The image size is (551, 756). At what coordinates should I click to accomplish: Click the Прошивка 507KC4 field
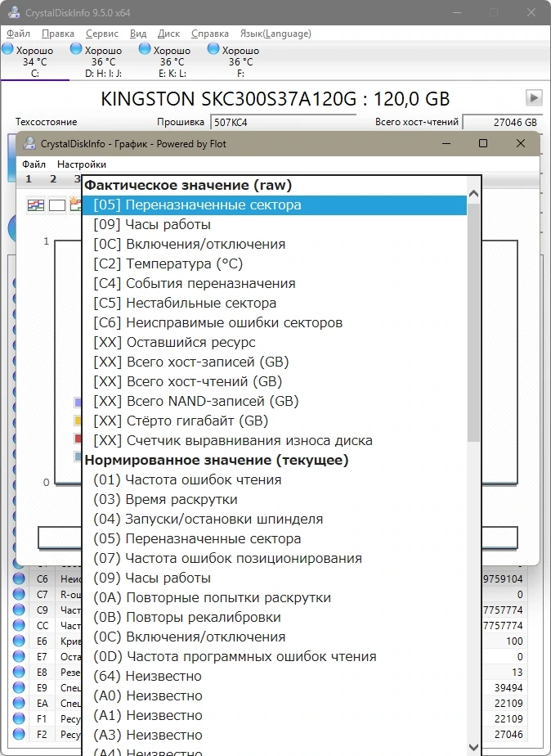point(283,123)
